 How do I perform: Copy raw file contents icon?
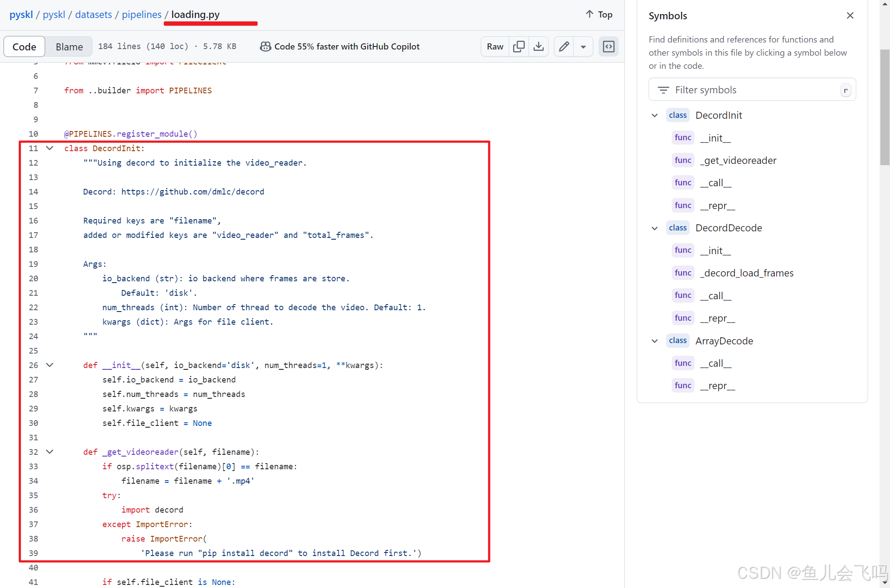click(518, 46)
